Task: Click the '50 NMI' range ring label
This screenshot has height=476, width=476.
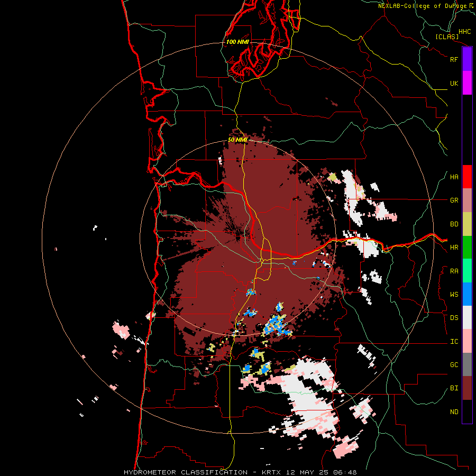Action: [x=237, y=140]
